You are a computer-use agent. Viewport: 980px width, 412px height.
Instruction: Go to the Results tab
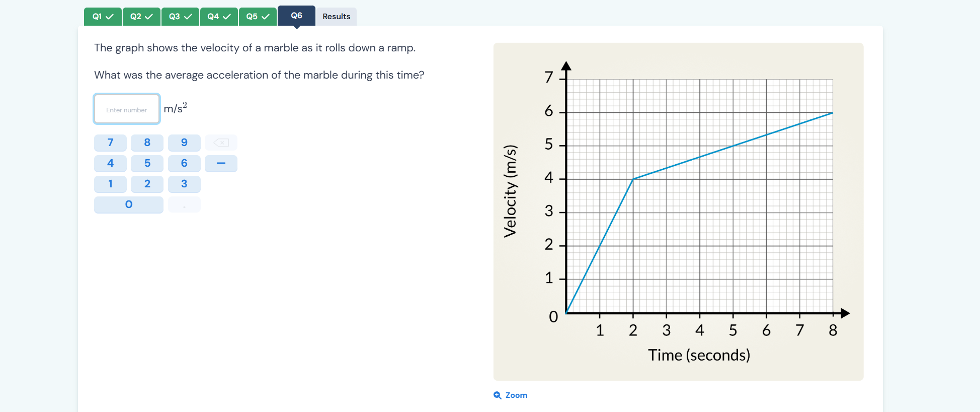coord(336,16)
